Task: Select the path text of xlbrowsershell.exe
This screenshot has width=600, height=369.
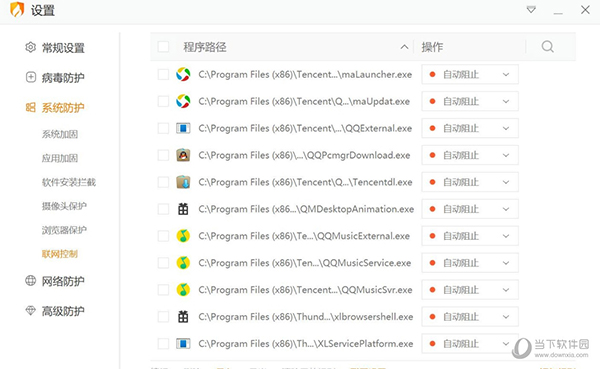Action: (x=306, y=317)
